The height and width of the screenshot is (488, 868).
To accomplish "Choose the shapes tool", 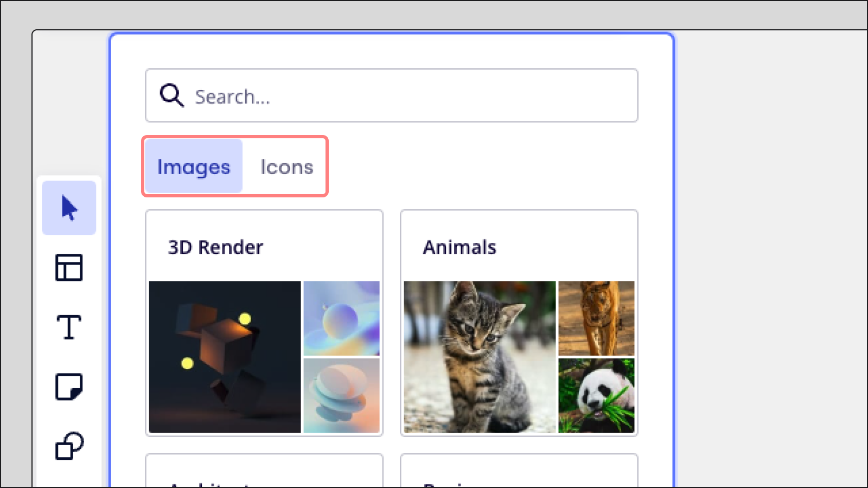I will 68,446.
